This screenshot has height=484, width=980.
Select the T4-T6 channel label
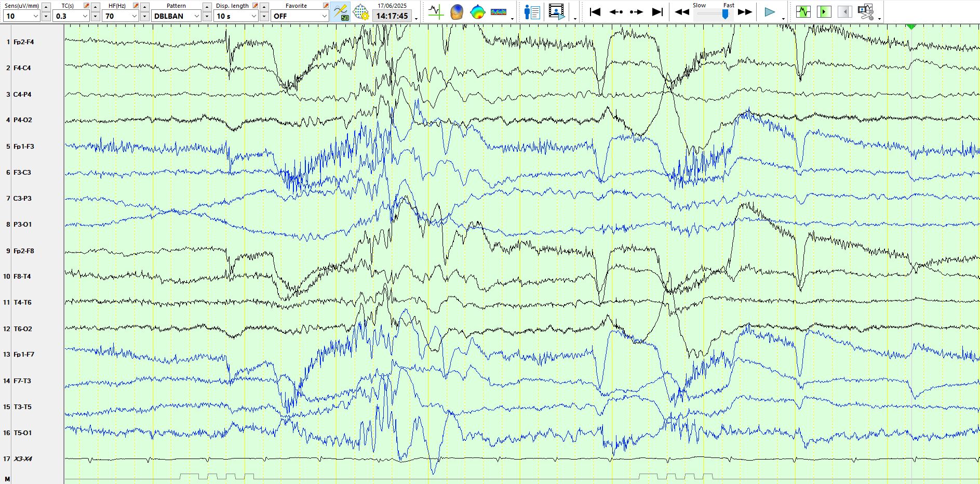[22, 302]
